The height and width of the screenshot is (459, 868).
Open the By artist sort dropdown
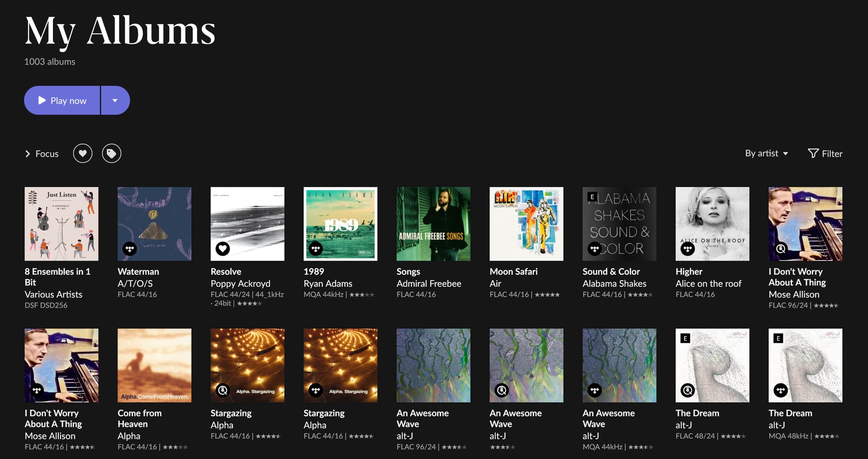point(767,153)
